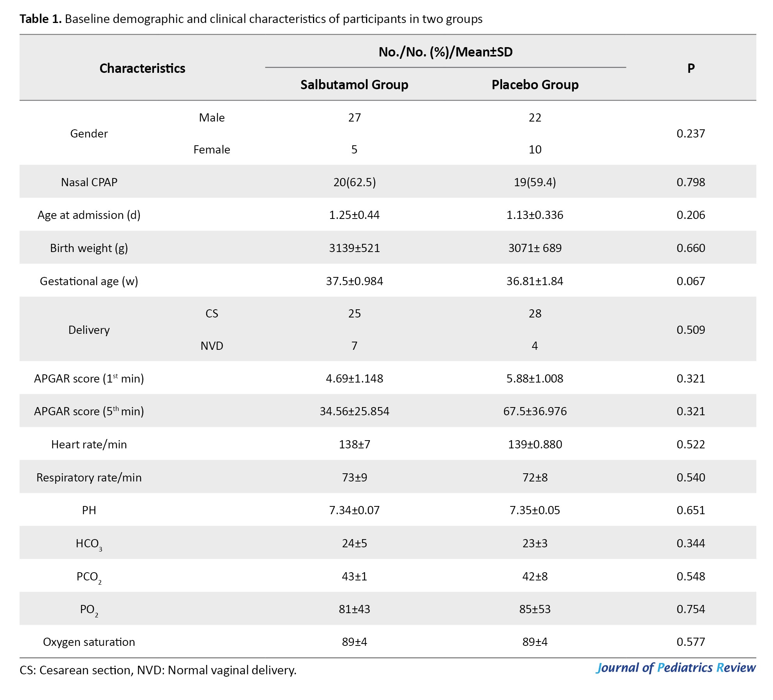
Task: Click the Gender row label
Action: [89, 134]
